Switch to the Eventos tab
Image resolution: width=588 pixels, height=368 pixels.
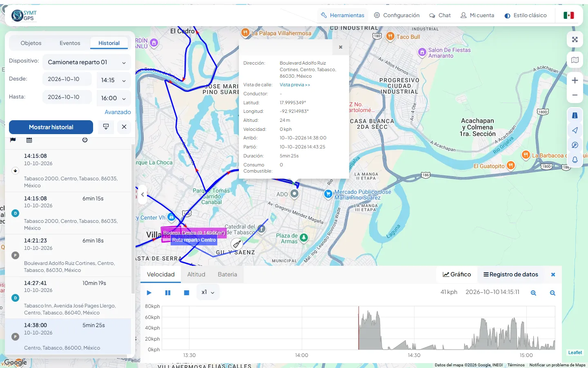(x=70, y=43)
